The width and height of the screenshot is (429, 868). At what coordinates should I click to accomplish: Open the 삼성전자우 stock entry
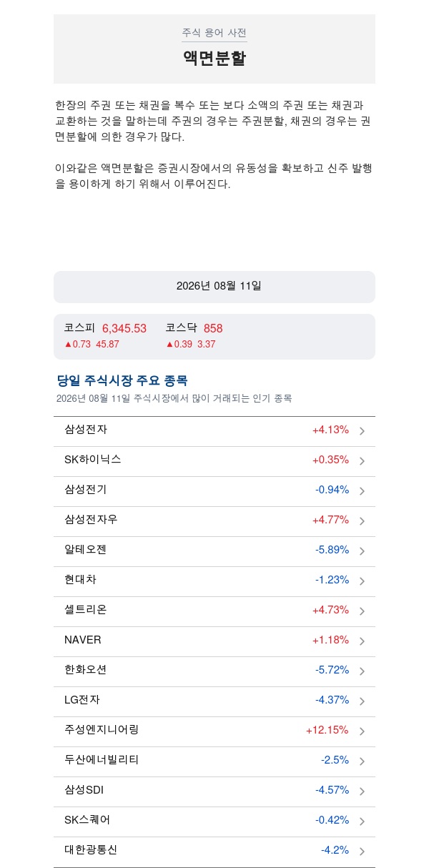pos(214,521)
